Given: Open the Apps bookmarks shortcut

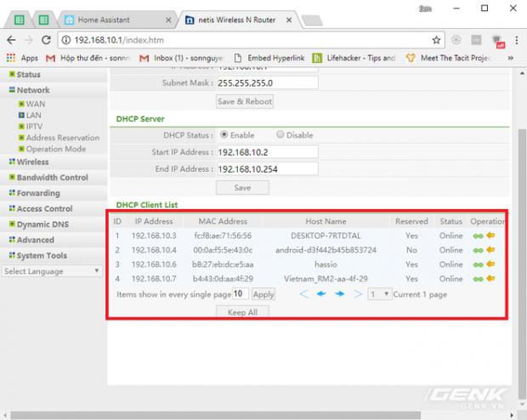Looking at the screenshot, I should (x=23, y=58).
